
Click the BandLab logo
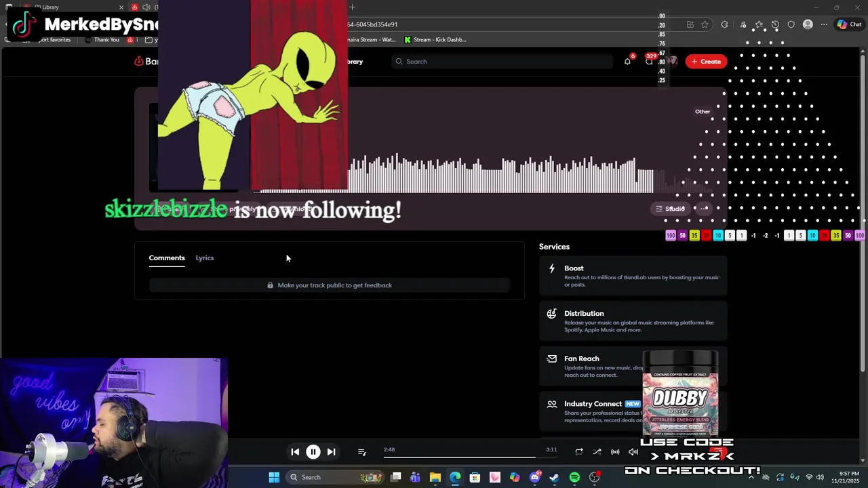tap(146, 62)
